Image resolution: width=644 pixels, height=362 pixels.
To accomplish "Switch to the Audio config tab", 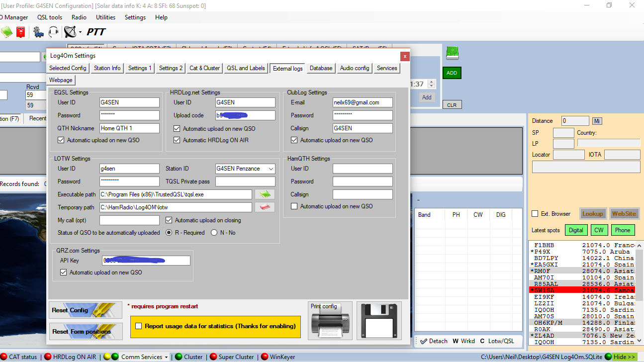I will [355, 68].
